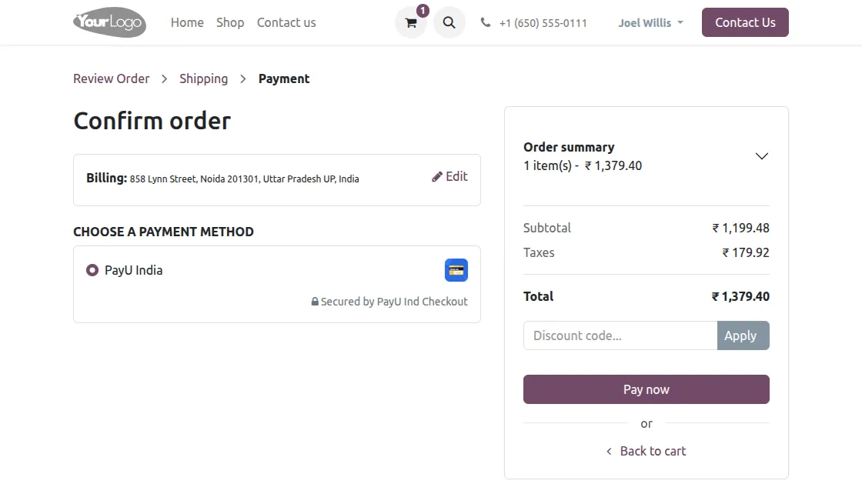Open the Joel Willis account dropdown

click(650, 22)
